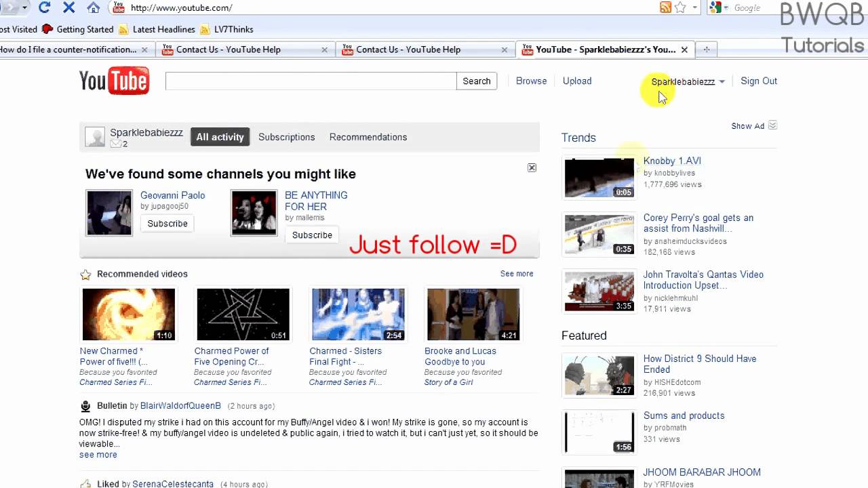Screen dimensions: 868x488
Task: Open the BE ANYTHING FOR HER link
Action: [x=316, y=201]
